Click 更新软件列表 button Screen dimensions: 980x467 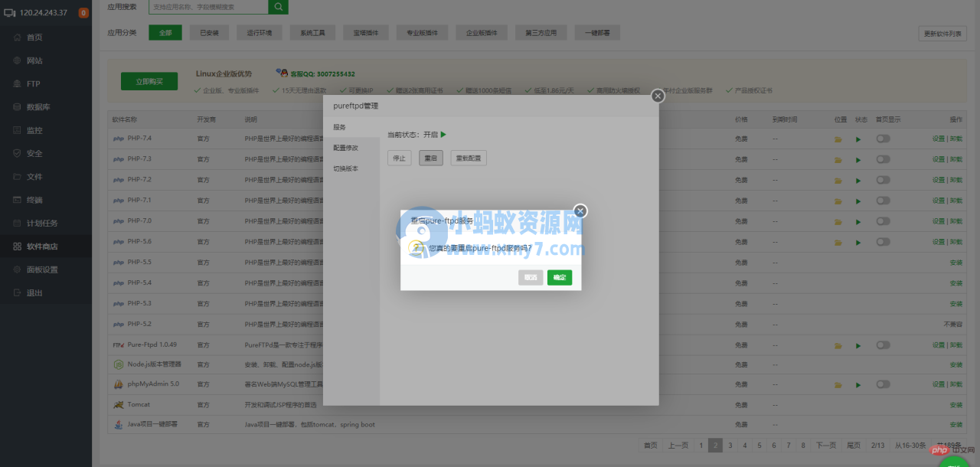[942, 34]
